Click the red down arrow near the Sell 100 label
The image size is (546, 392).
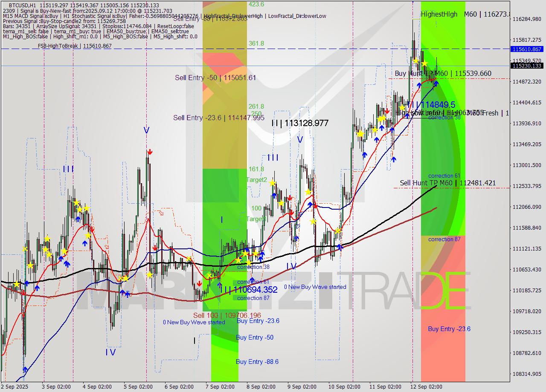pyautogui.click(x=199, y=282)
